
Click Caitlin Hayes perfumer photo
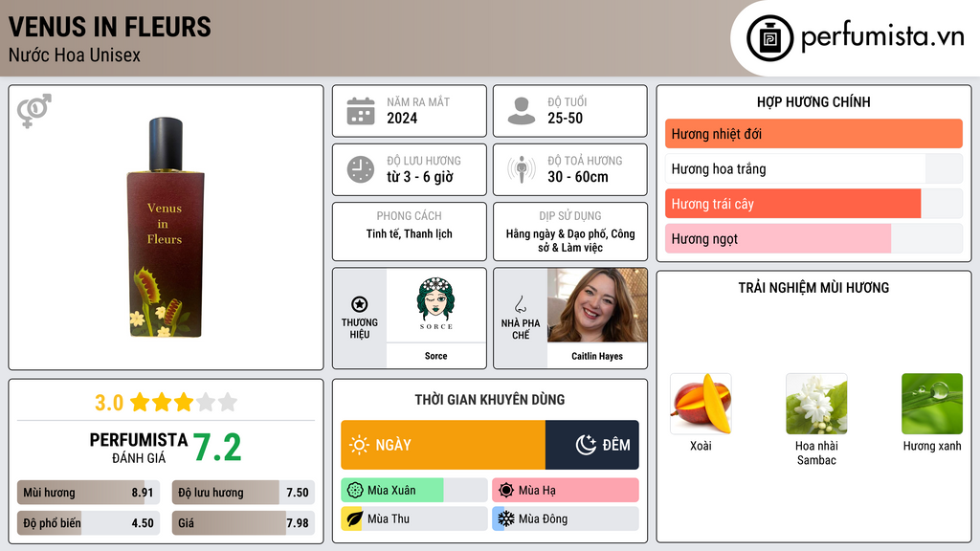597,305
